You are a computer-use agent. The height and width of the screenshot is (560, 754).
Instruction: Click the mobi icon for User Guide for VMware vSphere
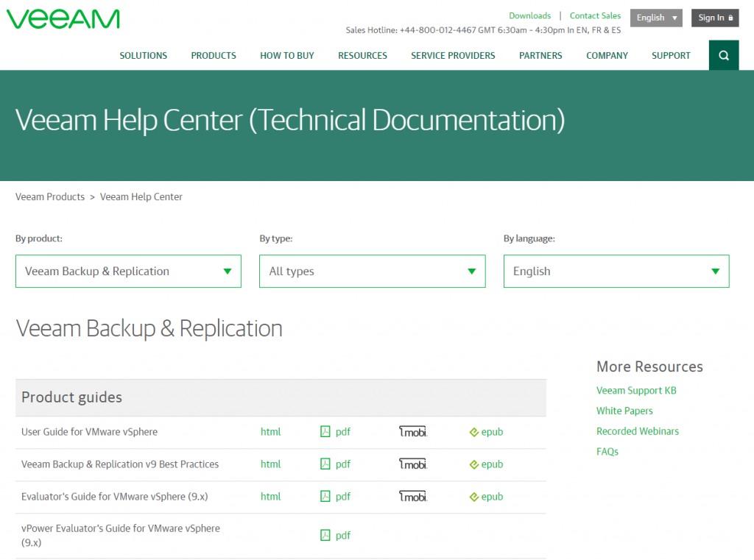click(413, 432)
